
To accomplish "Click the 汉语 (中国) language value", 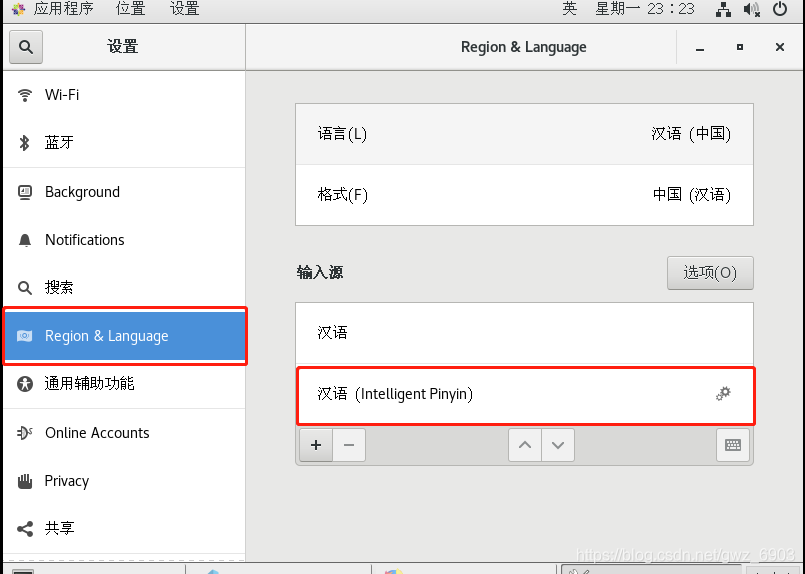I will [691, 134].
